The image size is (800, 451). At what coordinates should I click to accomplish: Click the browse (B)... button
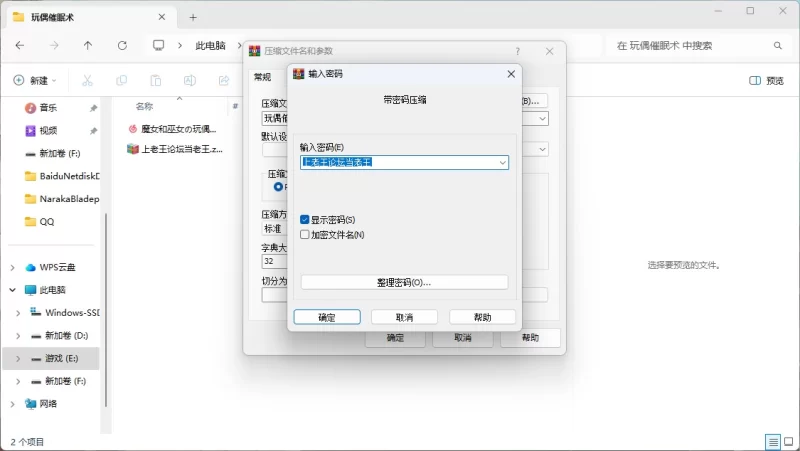(x=534, y=101)
